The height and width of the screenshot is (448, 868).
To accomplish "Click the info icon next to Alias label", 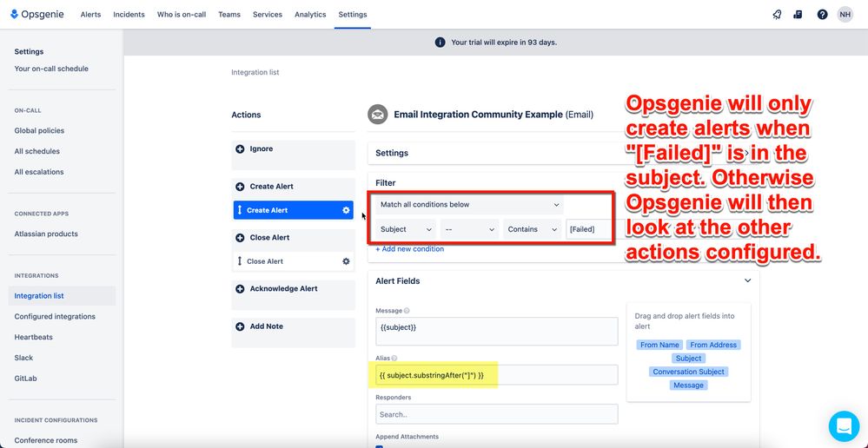I will [394, 359].
